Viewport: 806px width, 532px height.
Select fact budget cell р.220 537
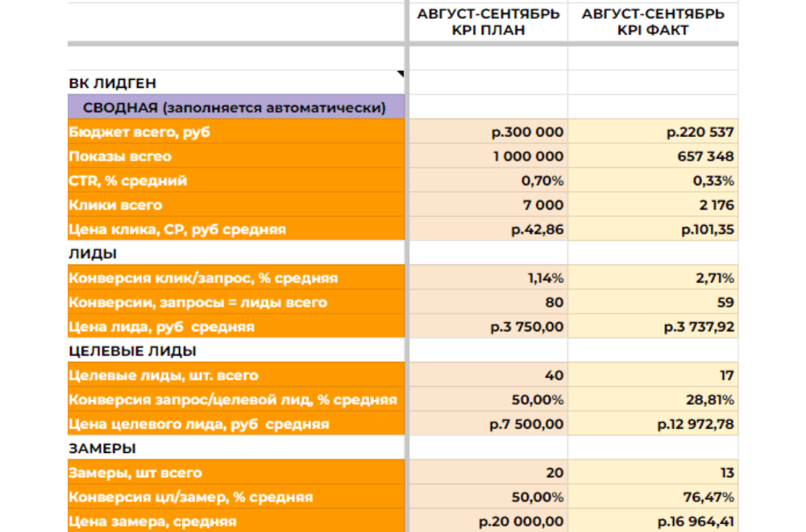(653, 131)
